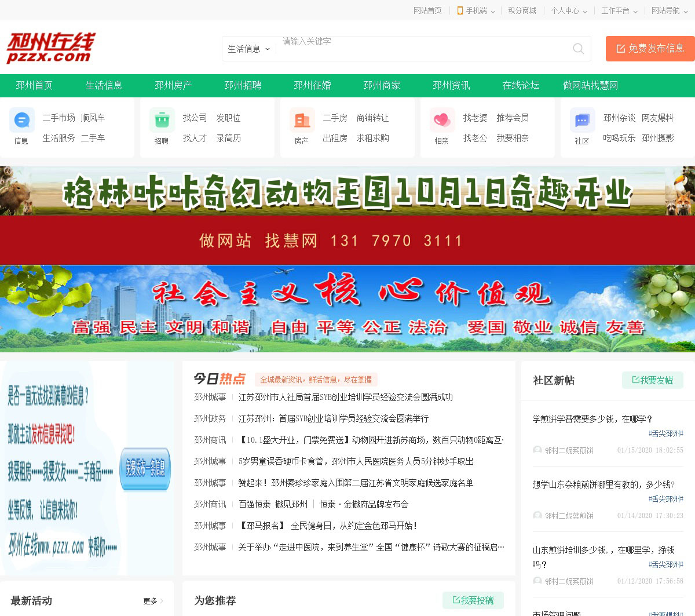The height and width of the screenshot is (616, 695).
Task: Open the 格林咔咔奇幻动物王国 banner ad
Action: click(348, 191)
